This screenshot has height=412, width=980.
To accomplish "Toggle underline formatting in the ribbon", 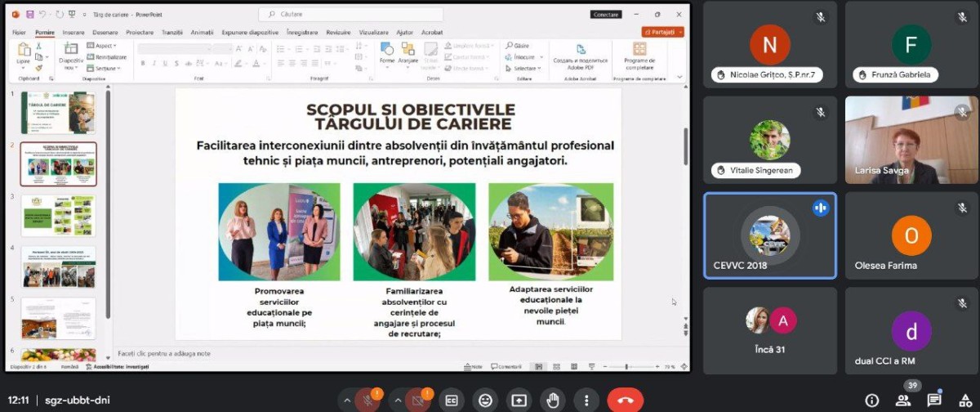I will click(165, 63).
